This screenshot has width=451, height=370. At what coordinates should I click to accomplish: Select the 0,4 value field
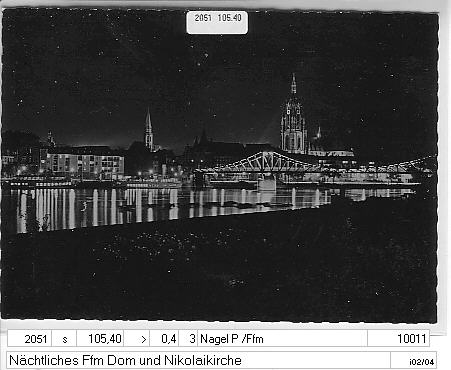click(164, 339)
